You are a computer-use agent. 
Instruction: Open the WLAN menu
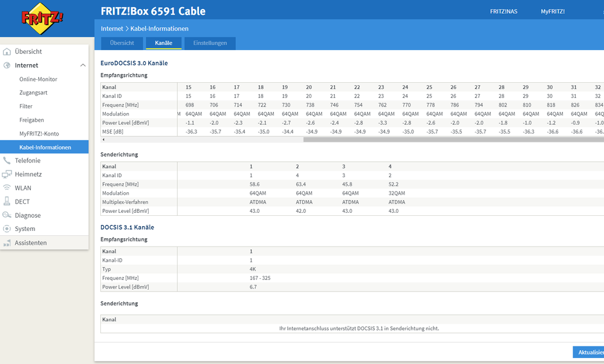pyautogui.click(x=23, y=188)
